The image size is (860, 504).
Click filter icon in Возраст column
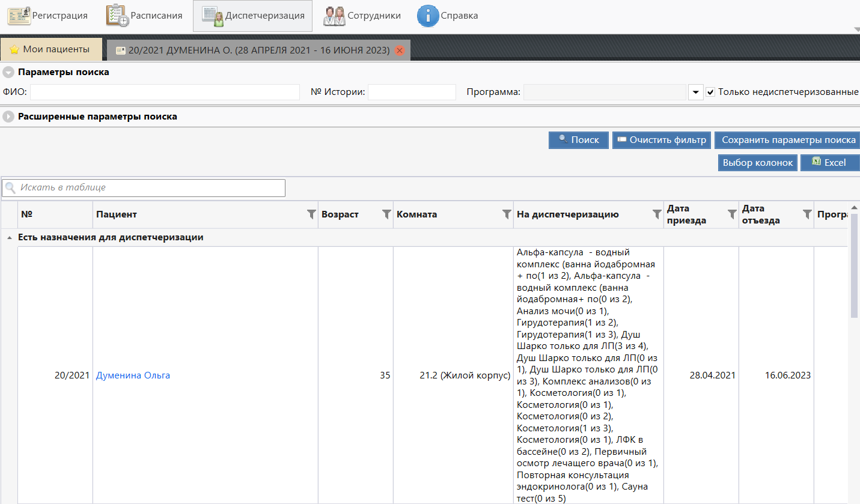click(386, 214)
